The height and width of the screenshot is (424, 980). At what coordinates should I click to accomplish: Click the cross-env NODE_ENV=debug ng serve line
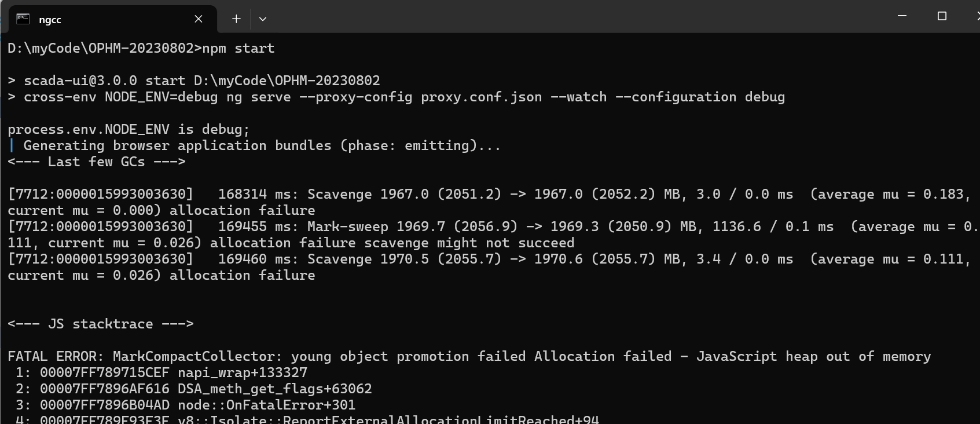397,97
